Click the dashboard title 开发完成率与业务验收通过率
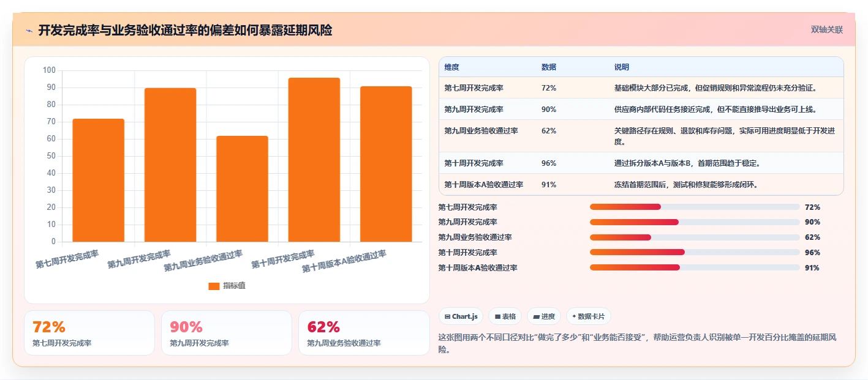868x380 pixels. pyautogui.click(x=185, y=30)
